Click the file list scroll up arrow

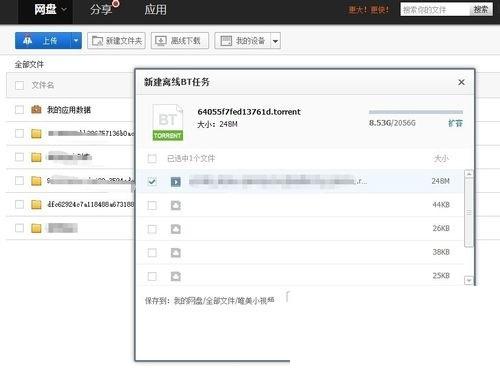point(469,174)
